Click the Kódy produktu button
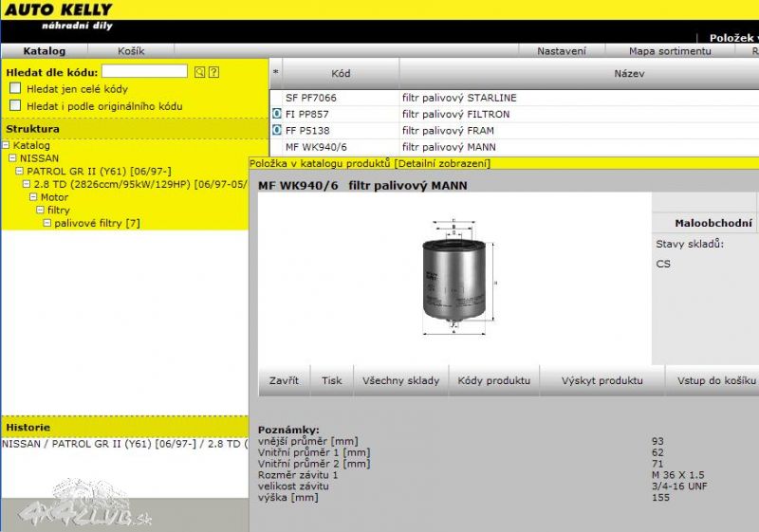 click(x=493, y=380)
